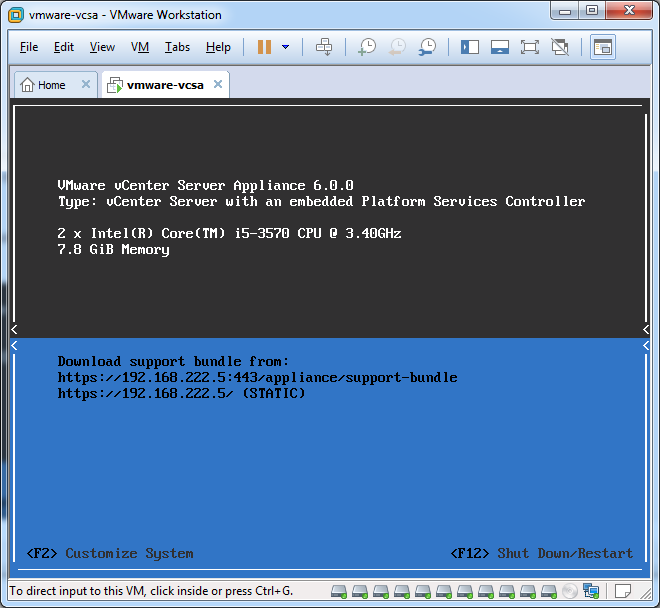Click the VMware Workstation title bar icon
660x608 pixels.
coord(16,15)
